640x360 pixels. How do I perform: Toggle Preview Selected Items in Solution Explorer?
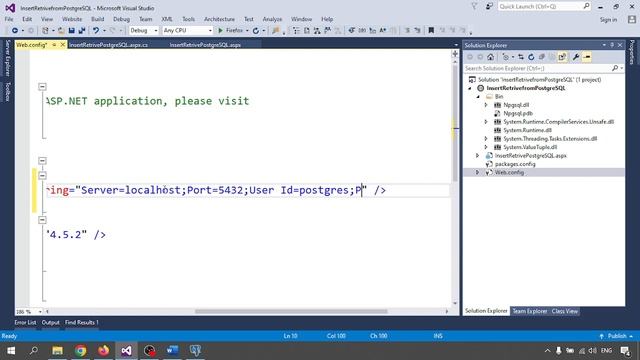pyautogui.click(x=587, y=57)
